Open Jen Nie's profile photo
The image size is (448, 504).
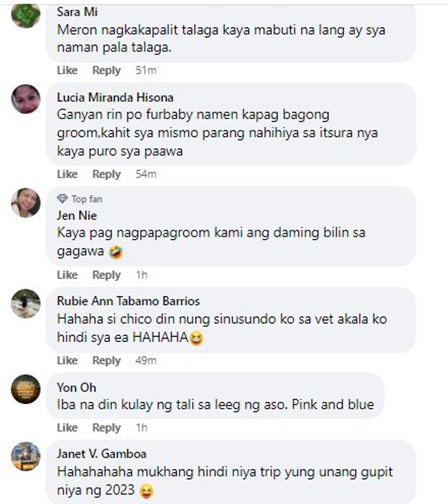(26, 203)
